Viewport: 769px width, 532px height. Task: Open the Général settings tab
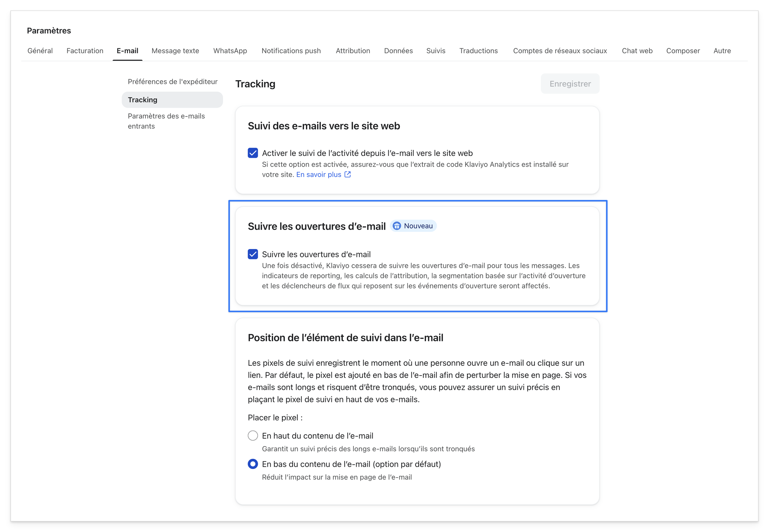pos(40,51)
